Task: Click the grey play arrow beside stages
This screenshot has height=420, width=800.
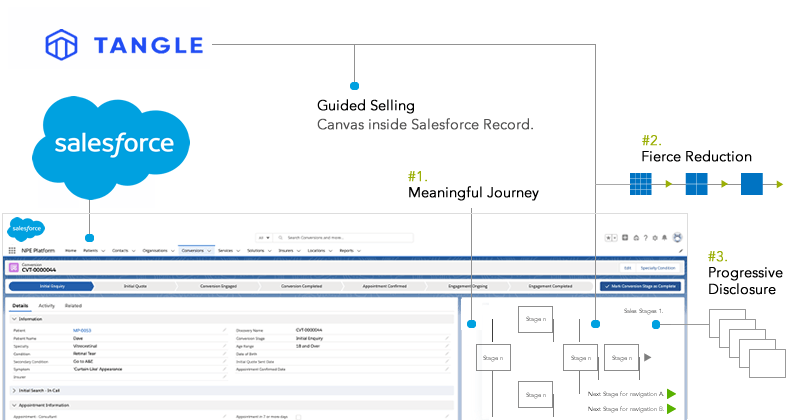Action: click(647, 357)
